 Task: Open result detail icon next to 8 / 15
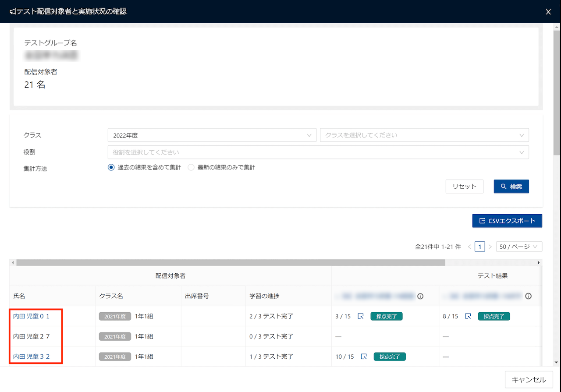[x=468, y=316]
